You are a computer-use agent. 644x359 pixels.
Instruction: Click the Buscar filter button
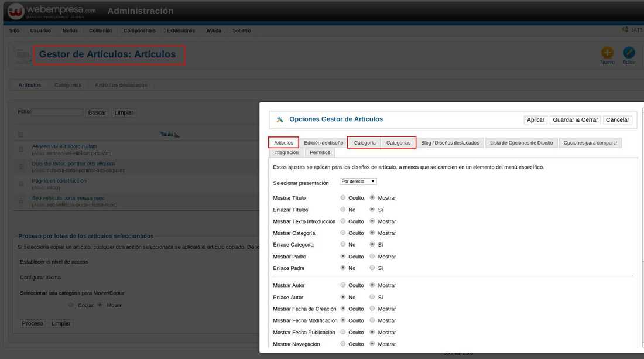(97, 112)
